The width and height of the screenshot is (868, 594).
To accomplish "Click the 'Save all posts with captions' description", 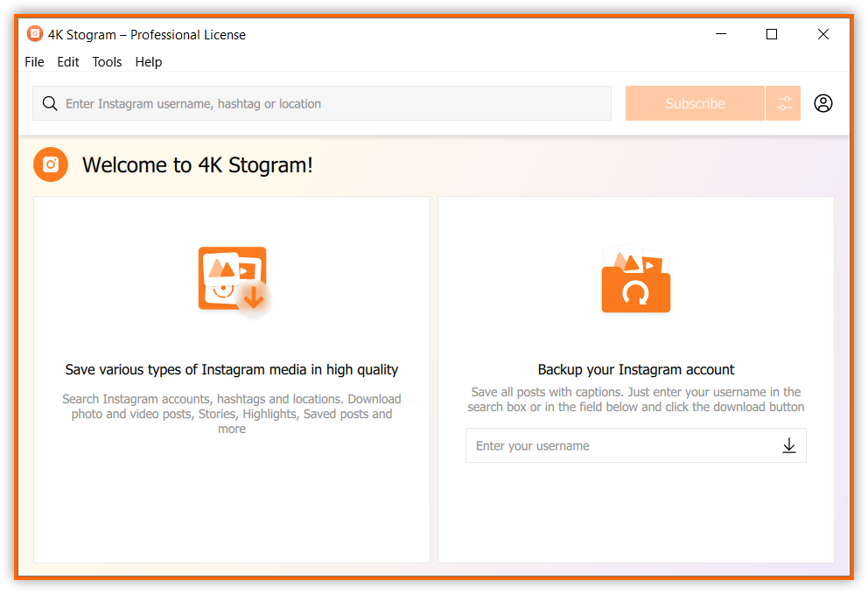I will 636,400.
